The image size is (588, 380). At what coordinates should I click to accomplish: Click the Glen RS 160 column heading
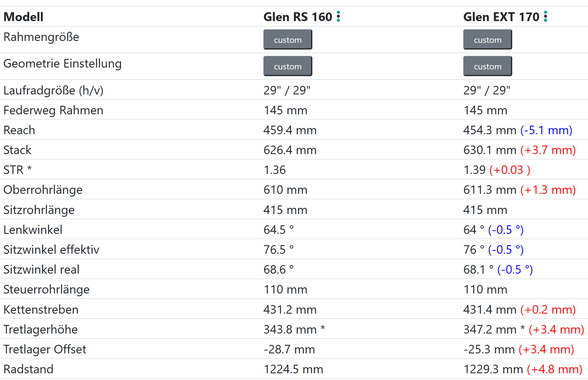298,17
